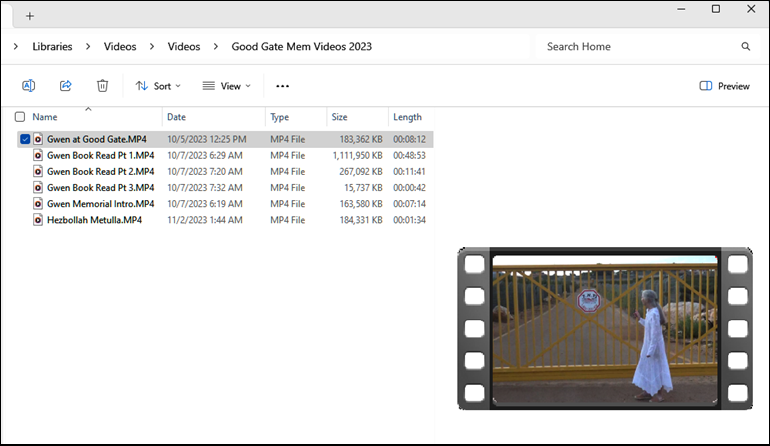Screen dimensions: 770x446
Task: Click size 1,111,950 KB
Action: (358, 156)
